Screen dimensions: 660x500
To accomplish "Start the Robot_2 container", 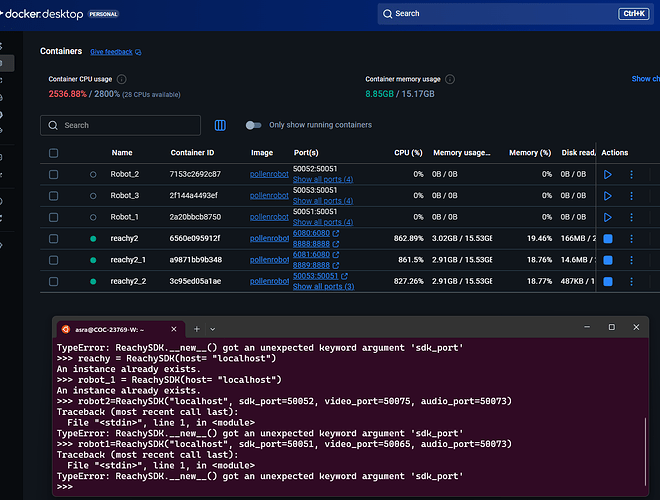I will click(x=608, y=174).
